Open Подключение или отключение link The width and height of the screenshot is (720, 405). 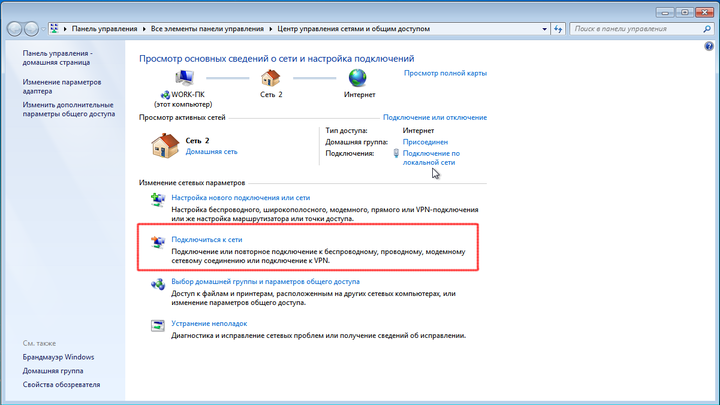tap(435, 118)
